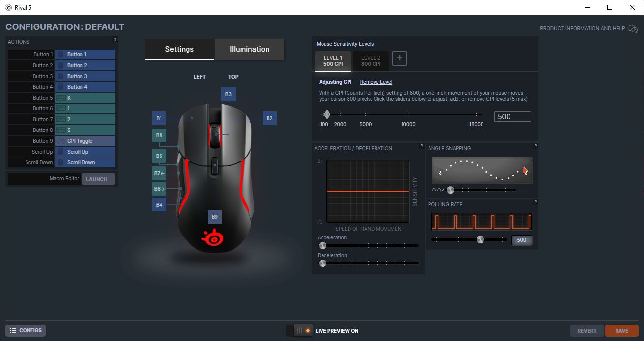Click the Polling Rate slider handle

click(480, 239)
